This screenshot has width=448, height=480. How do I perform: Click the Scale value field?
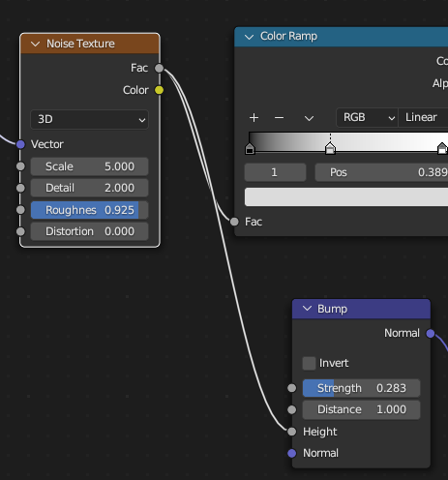[89, 166]
